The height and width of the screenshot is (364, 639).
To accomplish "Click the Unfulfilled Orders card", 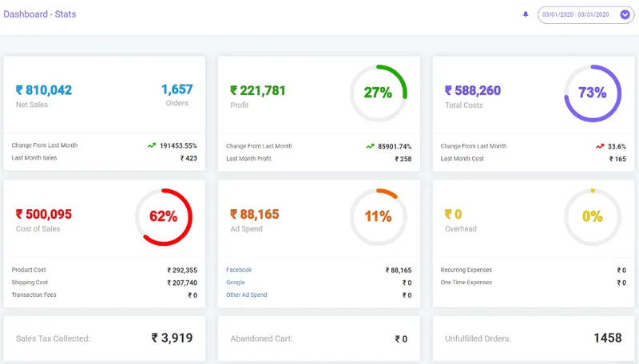I will click(x=533, y=338).
